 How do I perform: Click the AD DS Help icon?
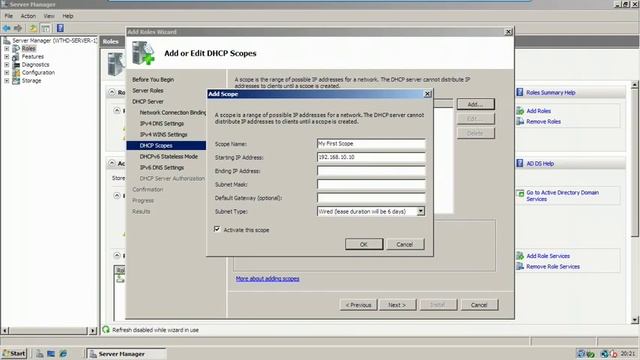point(520,163)
